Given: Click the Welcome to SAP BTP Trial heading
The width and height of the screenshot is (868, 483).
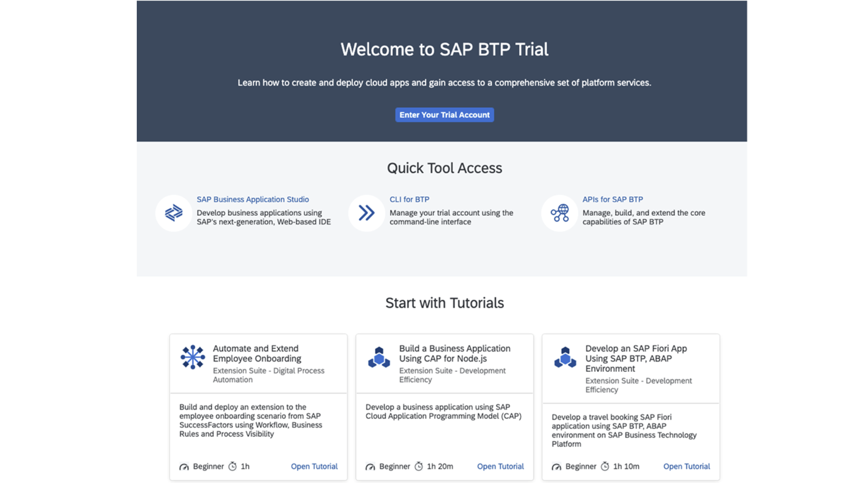Looking at the screenshot, I should coord(444,49).
